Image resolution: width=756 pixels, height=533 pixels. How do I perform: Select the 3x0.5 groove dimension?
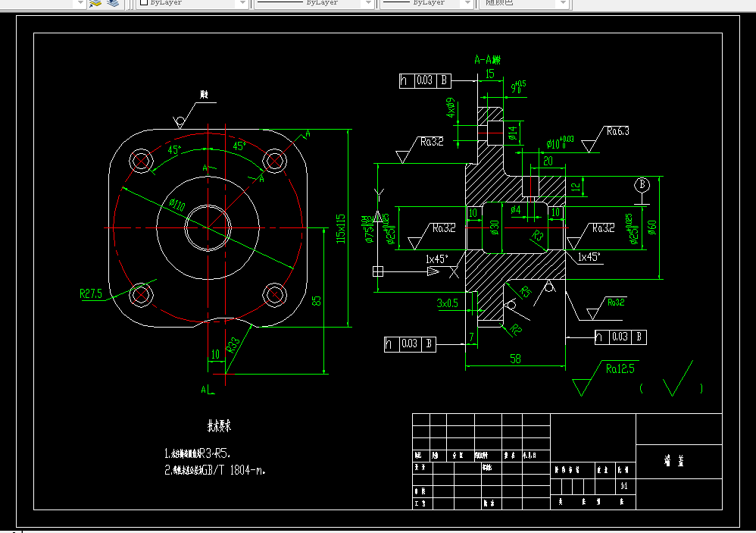[x=448, y=303]
